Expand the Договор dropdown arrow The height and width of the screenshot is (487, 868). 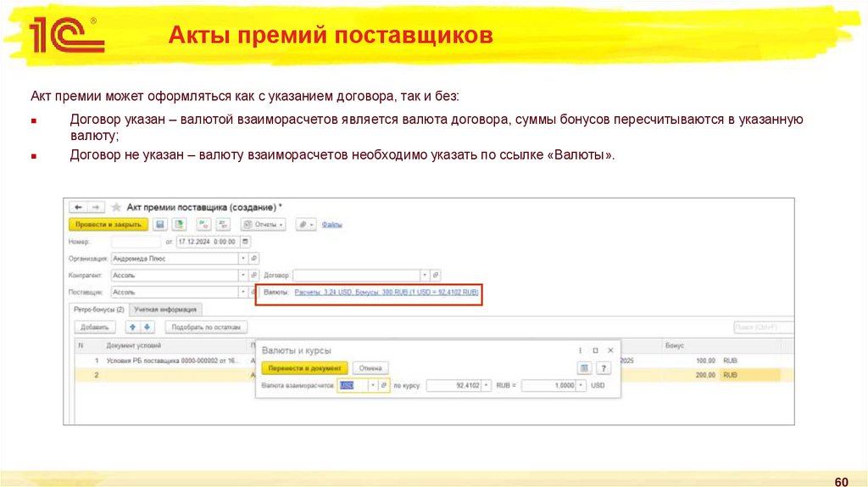pyautogui.click(x=425, y=275)
